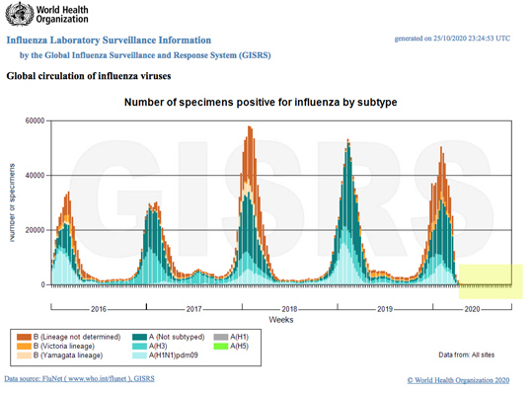The image size is (532, 394).
Task: Click the Influenza Laboratory Surveillance Information heading
Action: [109, 40]
